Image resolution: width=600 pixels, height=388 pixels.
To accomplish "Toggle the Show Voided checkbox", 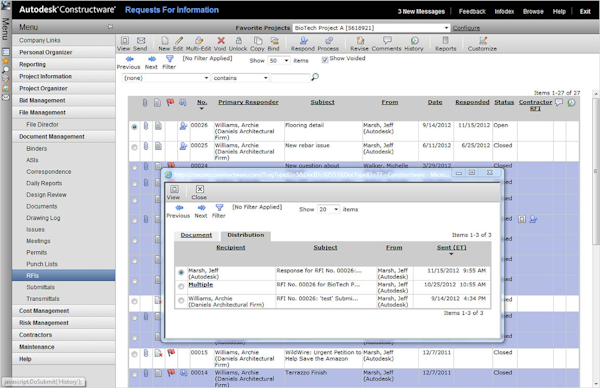I will click(x=325, y=60).
